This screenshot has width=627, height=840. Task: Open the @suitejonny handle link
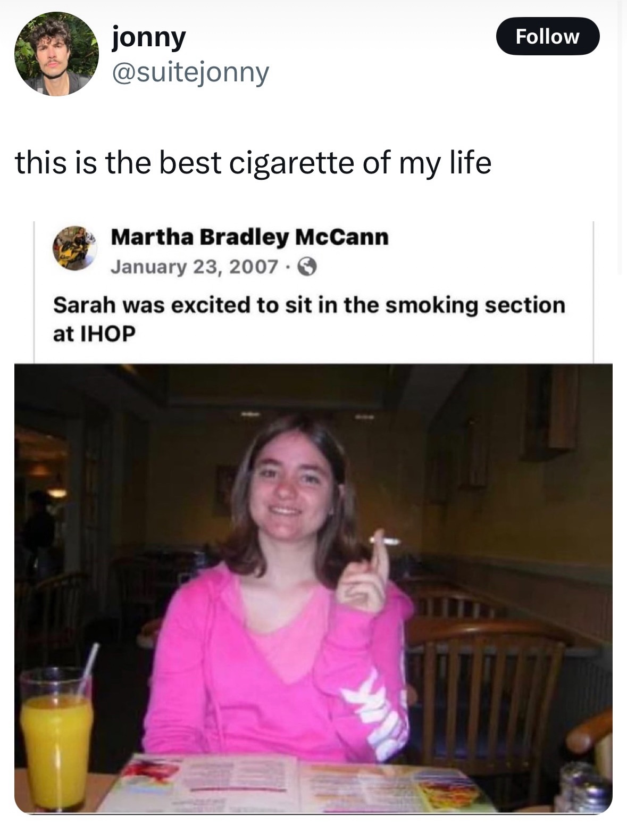(190, 72)
